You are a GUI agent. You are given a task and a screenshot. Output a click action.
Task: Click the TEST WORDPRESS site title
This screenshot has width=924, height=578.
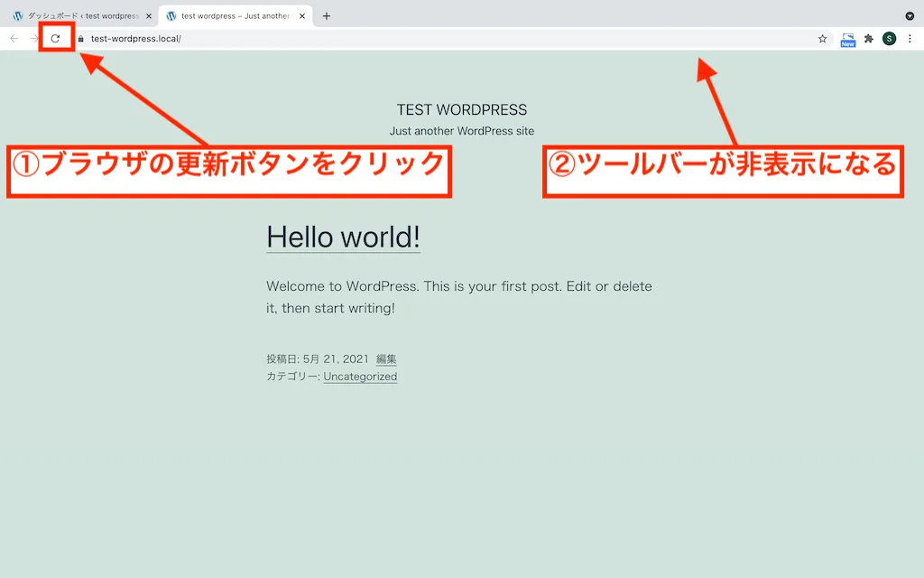point(461,109)
